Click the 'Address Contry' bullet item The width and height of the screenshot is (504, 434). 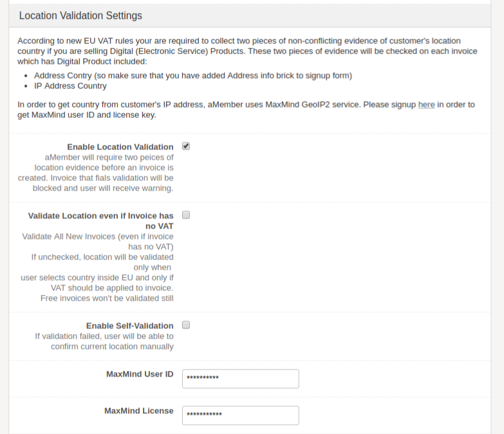pos(192,75)
